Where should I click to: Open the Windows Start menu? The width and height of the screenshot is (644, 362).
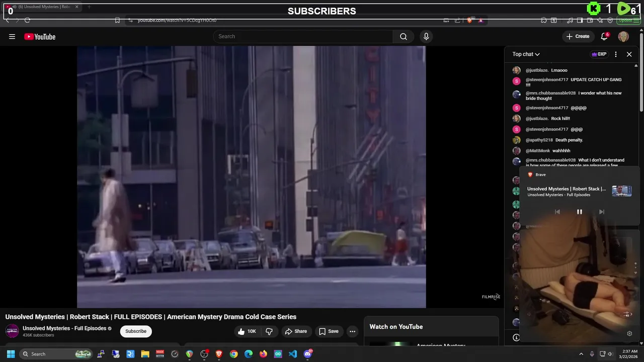(11, 354)
